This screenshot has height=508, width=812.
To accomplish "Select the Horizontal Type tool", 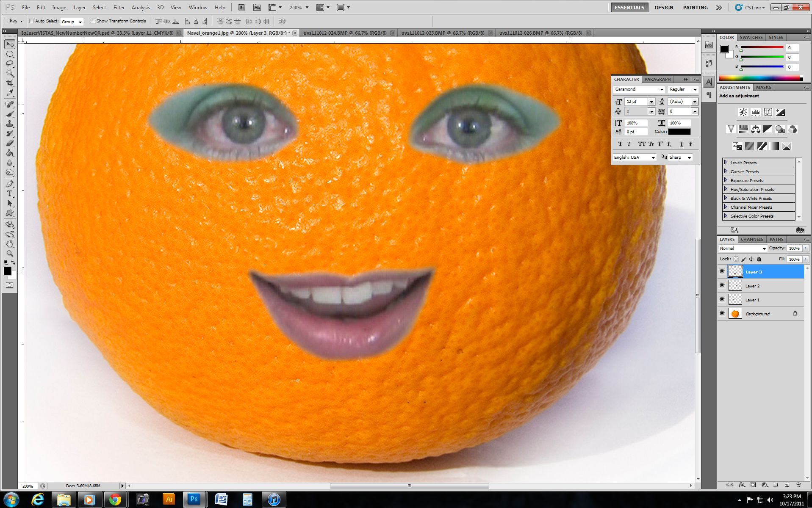I will [x=9, y=193].
